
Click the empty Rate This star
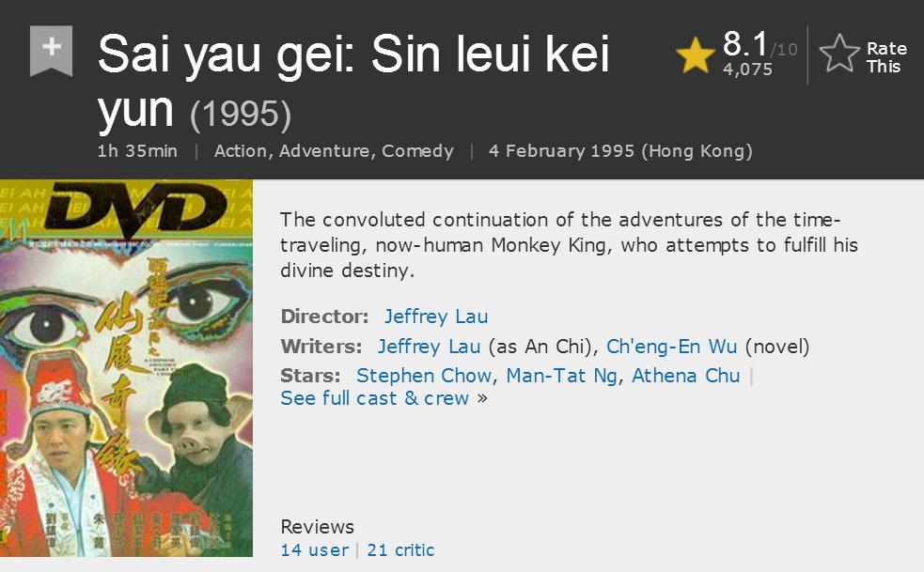838,54
